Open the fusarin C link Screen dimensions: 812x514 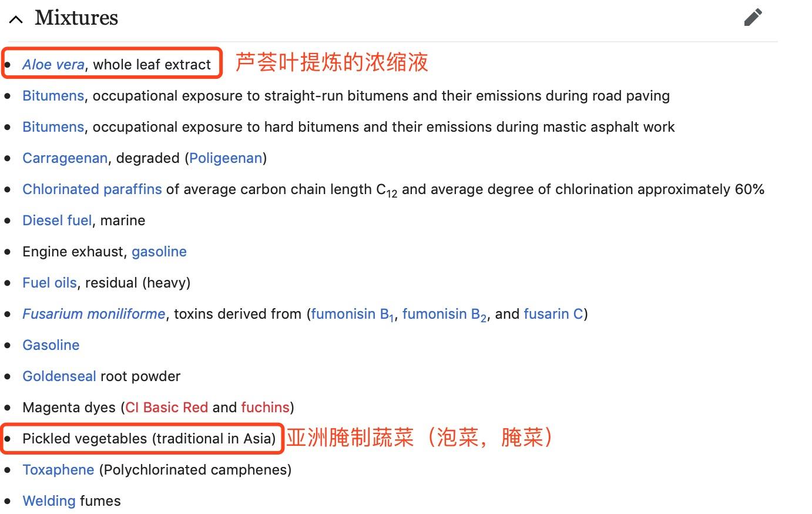point(553,314)
